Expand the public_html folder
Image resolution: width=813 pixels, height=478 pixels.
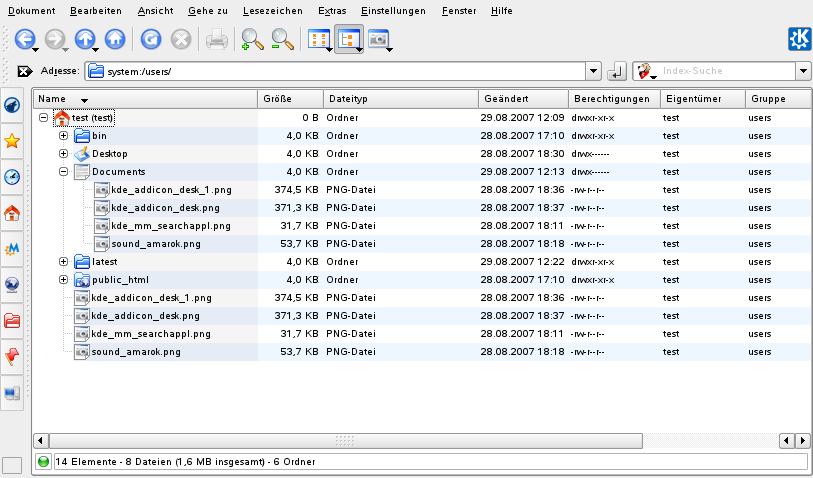pos(64,280)
